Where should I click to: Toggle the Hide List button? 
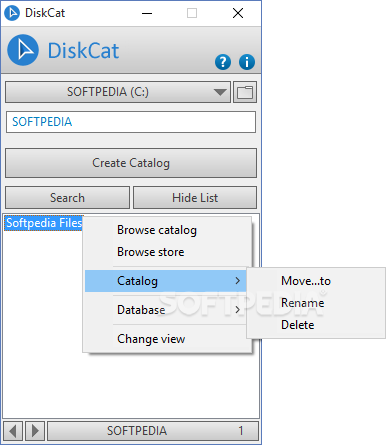[195, 198]
